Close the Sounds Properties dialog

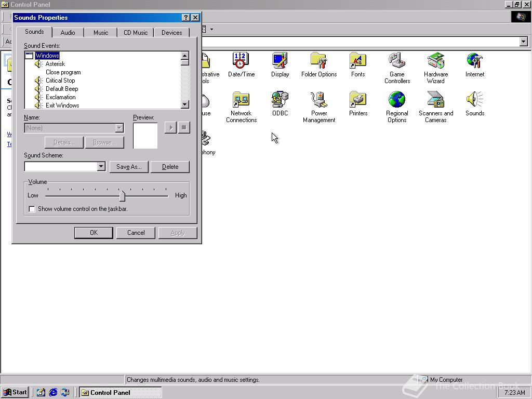pos(195,18)
